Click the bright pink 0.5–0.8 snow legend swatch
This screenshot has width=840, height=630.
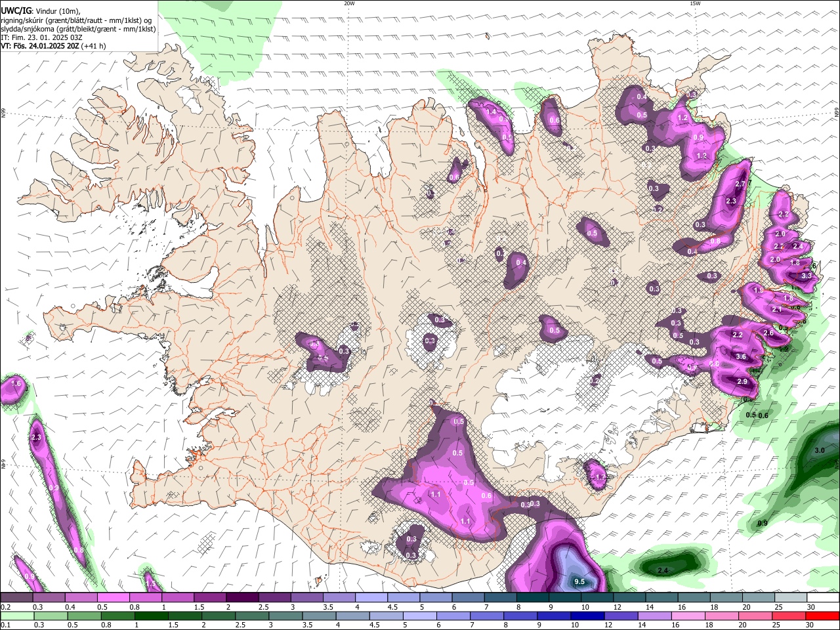pyautogui.click(x=113, y=597)
